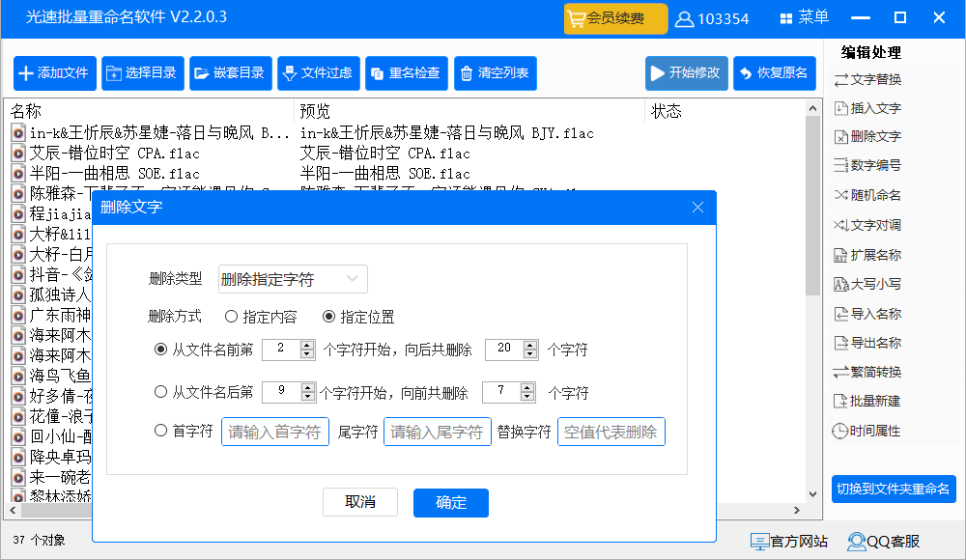Decrease the backward delete count below 7
Viewport: 966px width, 560px height.
pos(526,397)
